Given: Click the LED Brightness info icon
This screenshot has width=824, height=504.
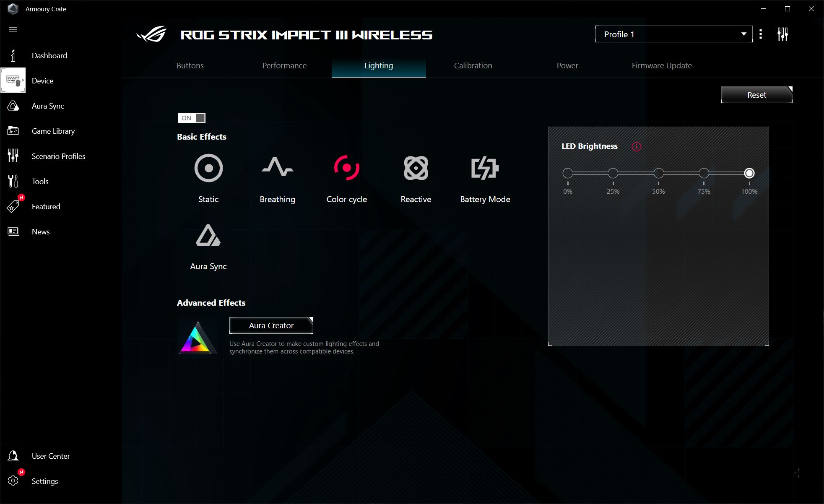Looking at the screenshot, I should tap(637, 146).
